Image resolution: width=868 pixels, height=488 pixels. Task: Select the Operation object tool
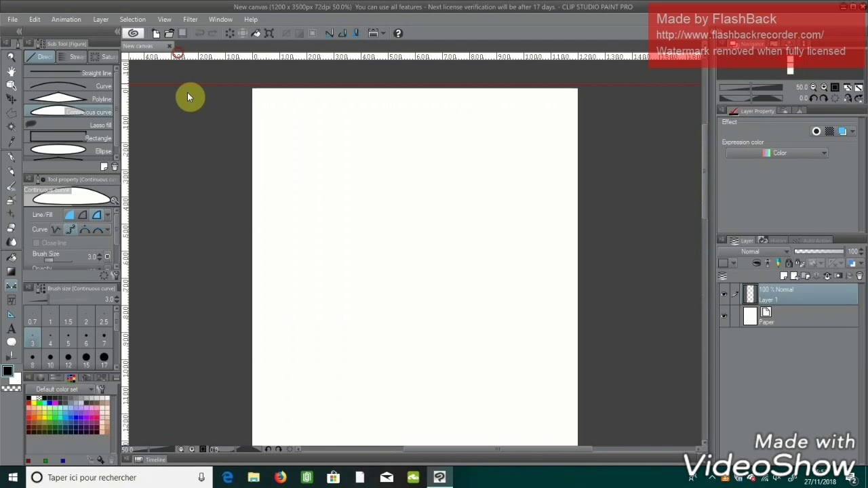[x=12, y=85]
